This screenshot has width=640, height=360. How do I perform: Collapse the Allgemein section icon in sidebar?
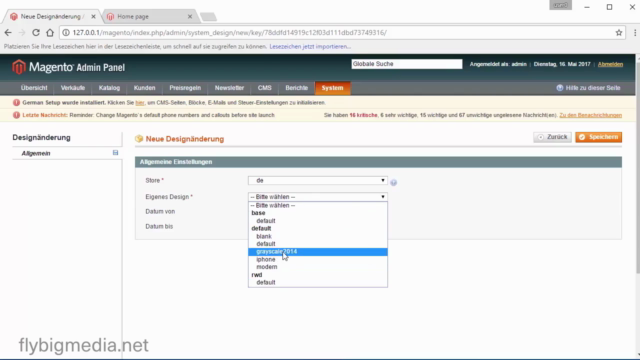pyautogui.click(x=116, y=153)
